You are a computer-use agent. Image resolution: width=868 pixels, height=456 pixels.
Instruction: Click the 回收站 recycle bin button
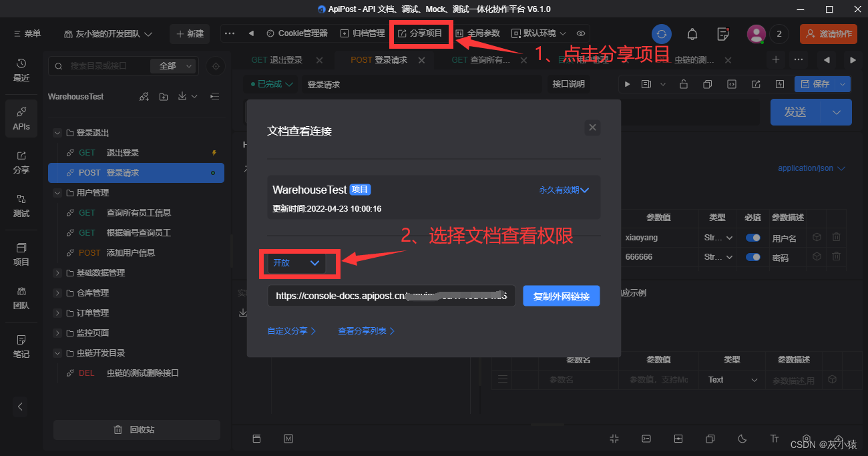(x=137, y=430)
